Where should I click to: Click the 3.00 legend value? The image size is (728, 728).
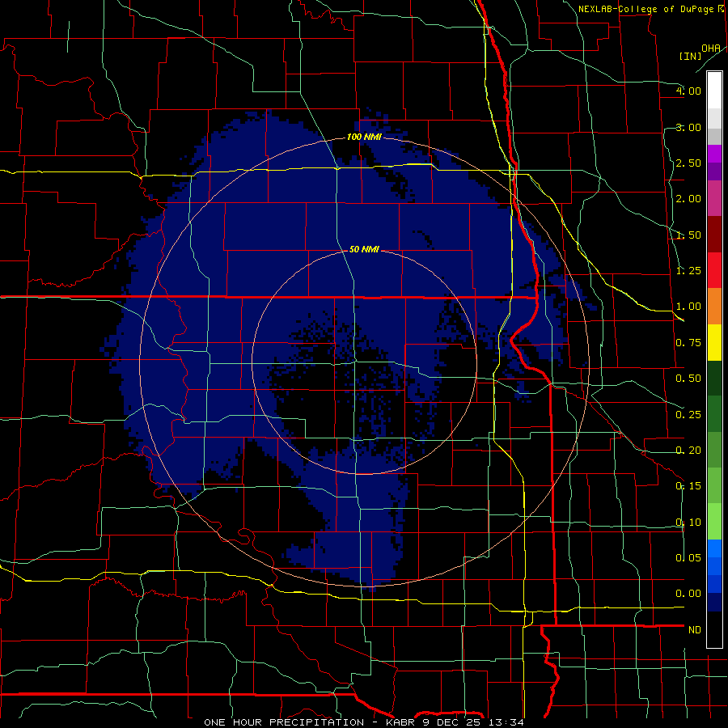[688, 127]
